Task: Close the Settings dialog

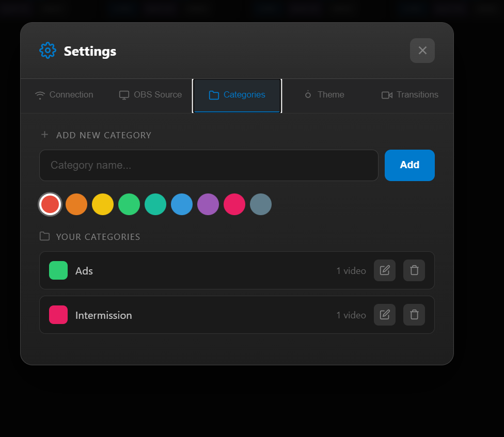Action: pos(422,51)
